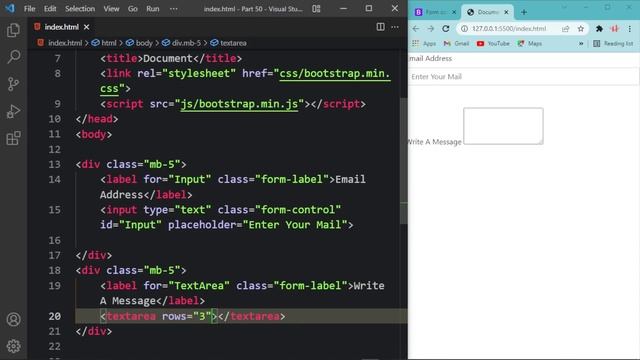Click Chrome back arrow button
The image size is (640, 360).
coord(416,29)
